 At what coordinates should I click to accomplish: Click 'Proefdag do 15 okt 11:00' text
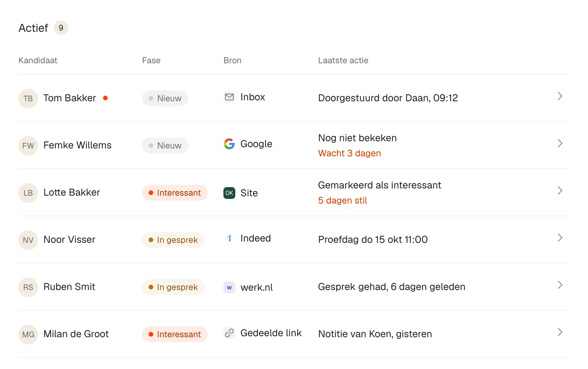tap(373, 240)
